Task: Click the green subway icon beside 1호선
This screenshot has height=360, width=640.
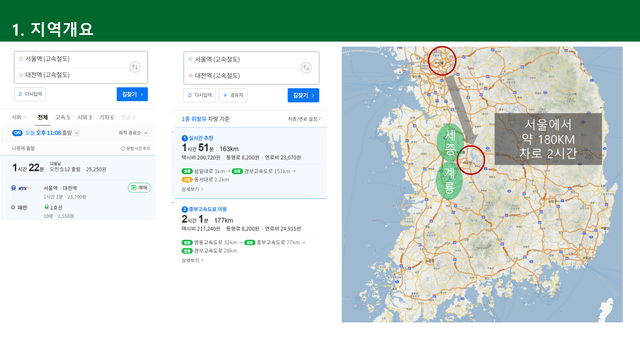Action: (46, 207)
